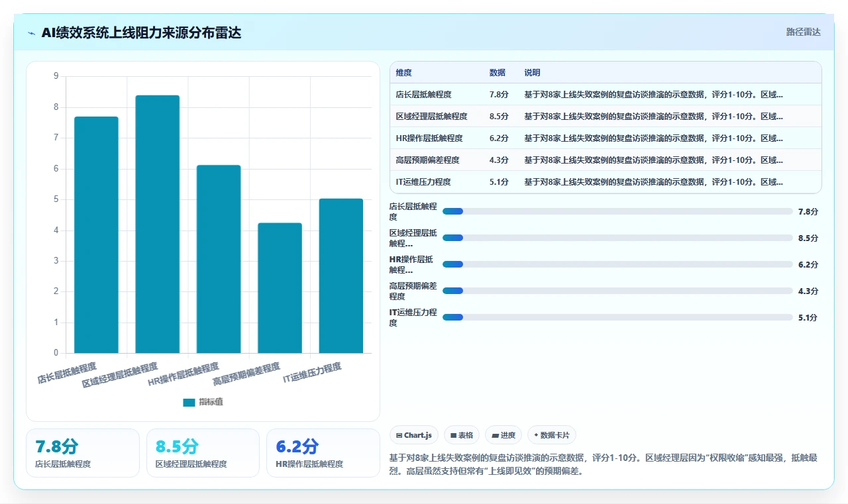The height and width of the screenshot is (504, 848).
Task: Click the summary paragraph below the tags
Action: pos(604,464)
